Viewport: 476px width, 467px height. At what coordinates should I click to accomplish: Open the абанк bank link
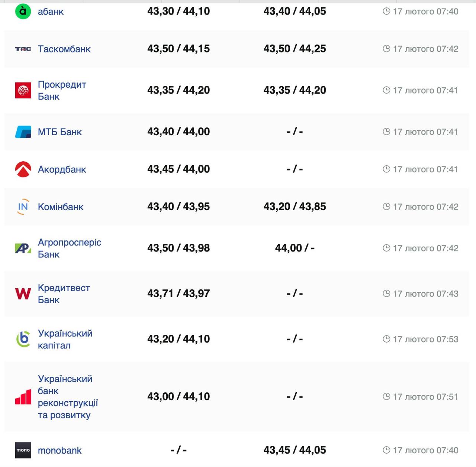pyautogui.click(x=51, y=12)
